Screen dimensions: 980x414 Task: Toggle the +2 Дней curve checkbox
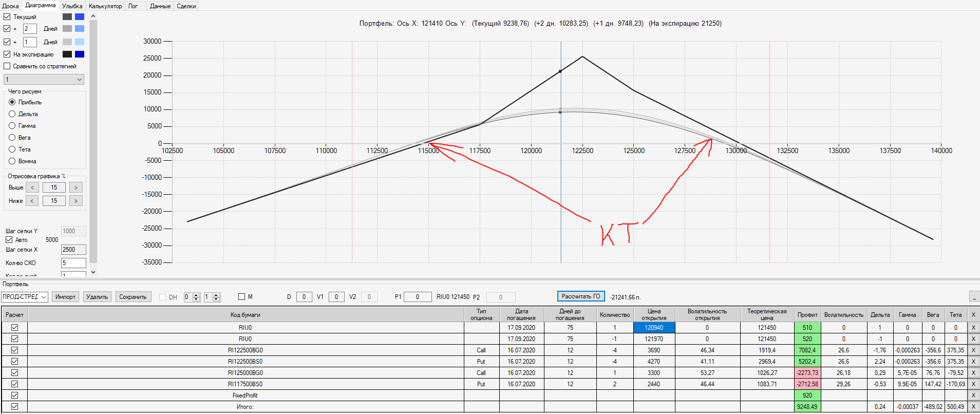pyautogui.click(x=7, y=29)
